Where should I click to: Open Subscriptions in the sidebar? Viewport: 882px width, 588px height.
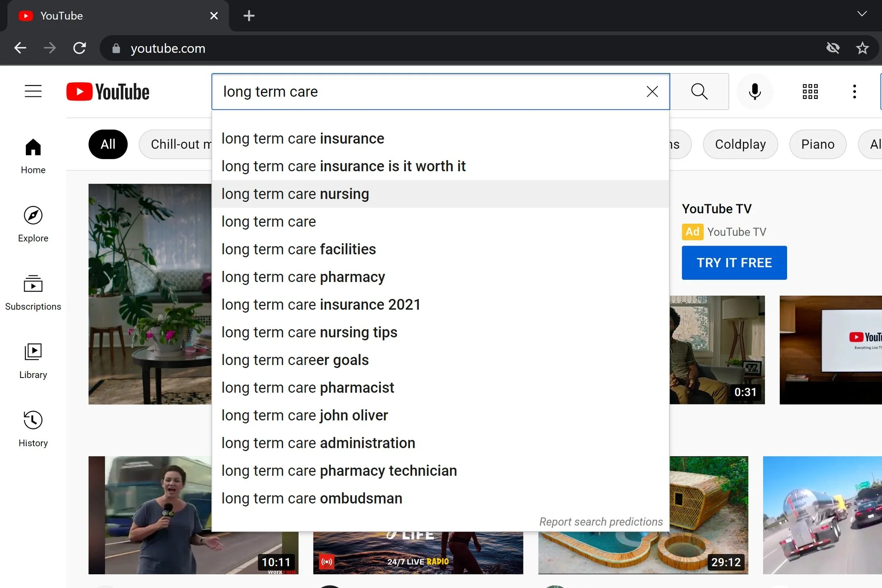(33, 292)
